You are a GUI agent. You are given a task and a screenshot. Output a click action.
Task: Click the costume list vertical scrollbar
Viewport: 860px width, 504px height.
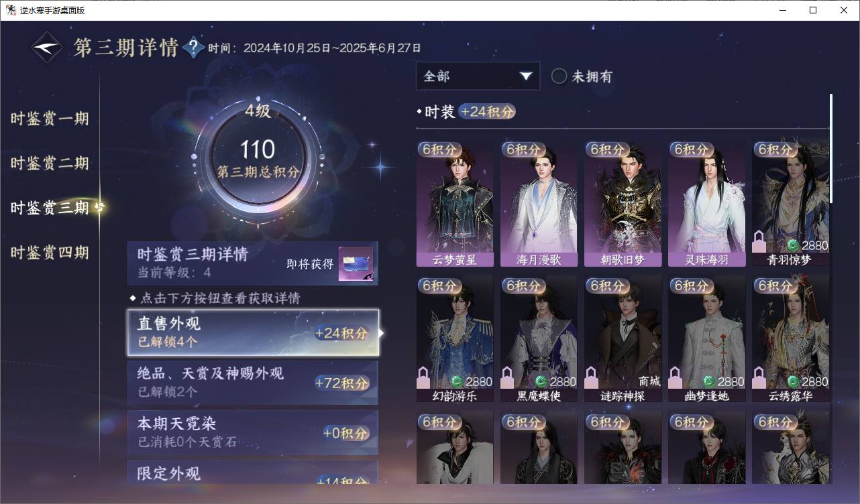point(831,149)
